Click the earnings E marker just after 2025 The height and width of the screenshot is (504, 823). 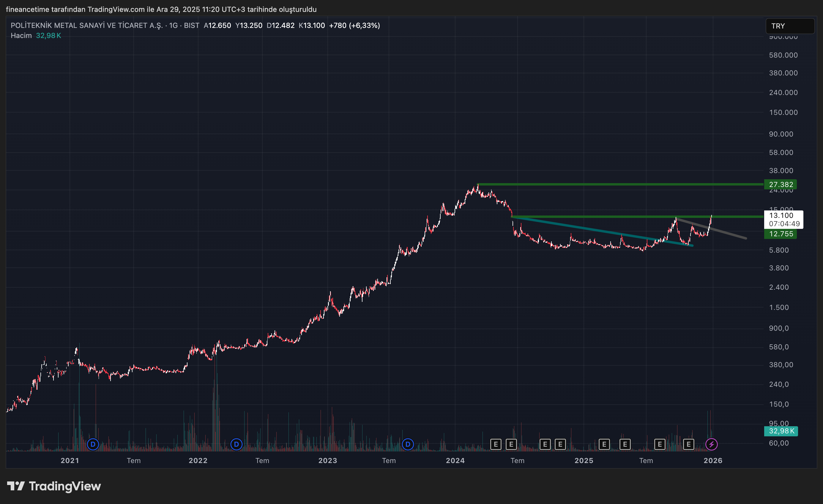[x=604, y=444]
